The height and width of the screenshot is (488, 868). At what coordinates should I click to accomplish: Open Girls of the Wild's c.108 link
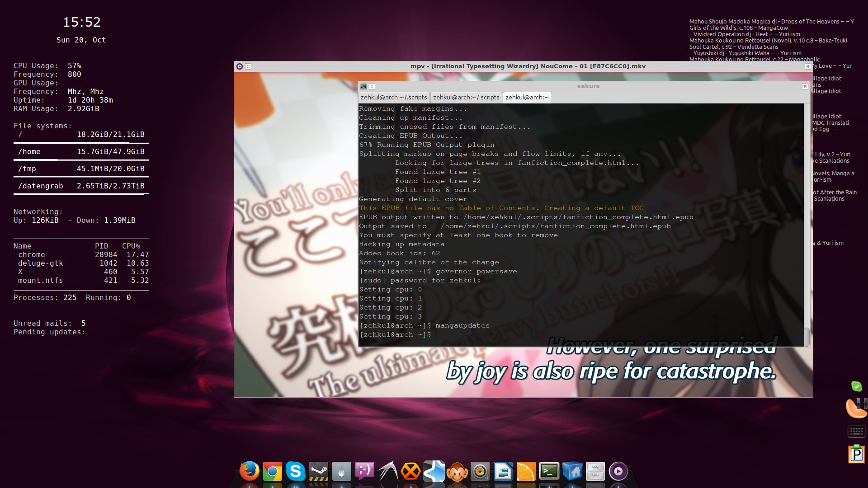[x=738, y=28]
